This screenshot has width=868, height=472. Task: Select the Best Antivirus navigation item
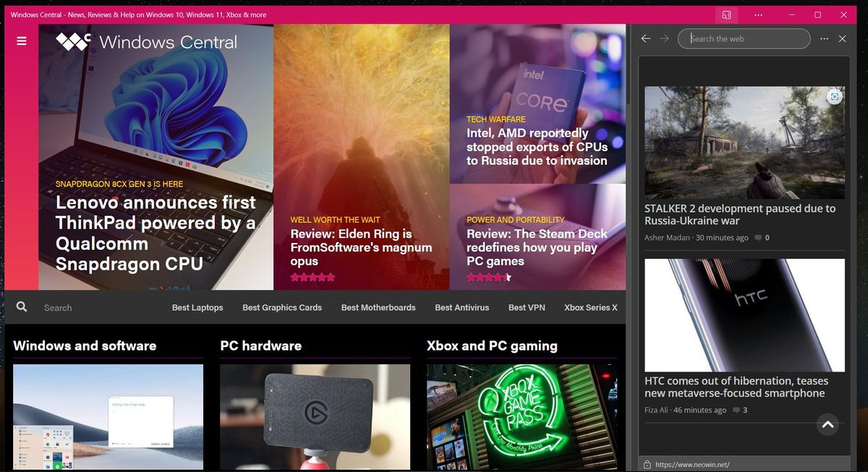coord(461,307)
